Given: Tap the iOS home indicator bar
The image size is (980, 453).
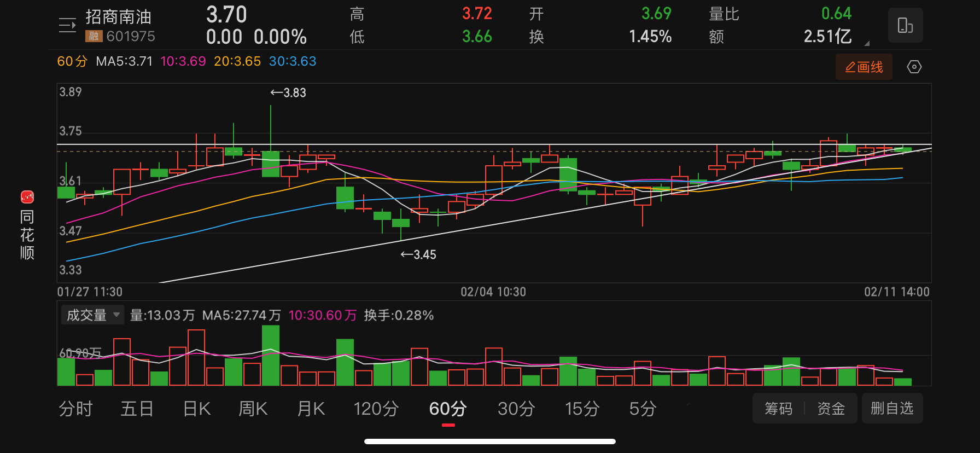Looking at the screenshot, I should (x=490, y=442).
